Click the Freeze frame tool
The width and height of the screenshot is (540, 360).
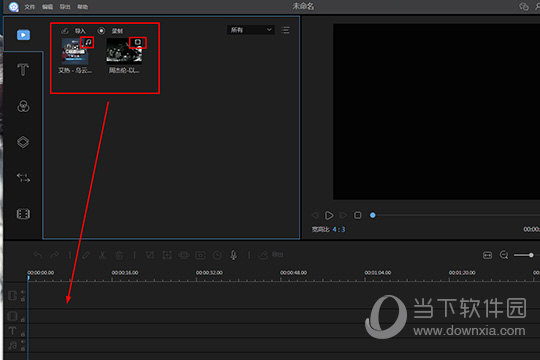point(200,255)
